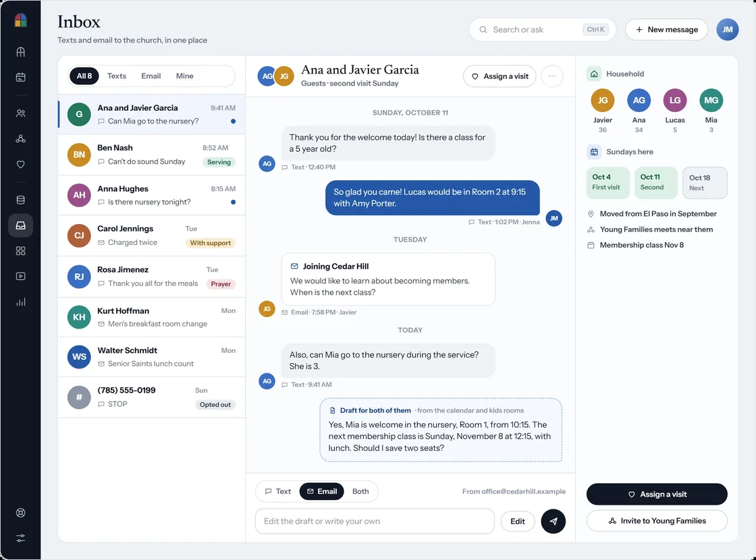Open the people icon in sidebar
The height and width of the screenshot is (560, 756).
coord(20,113)
